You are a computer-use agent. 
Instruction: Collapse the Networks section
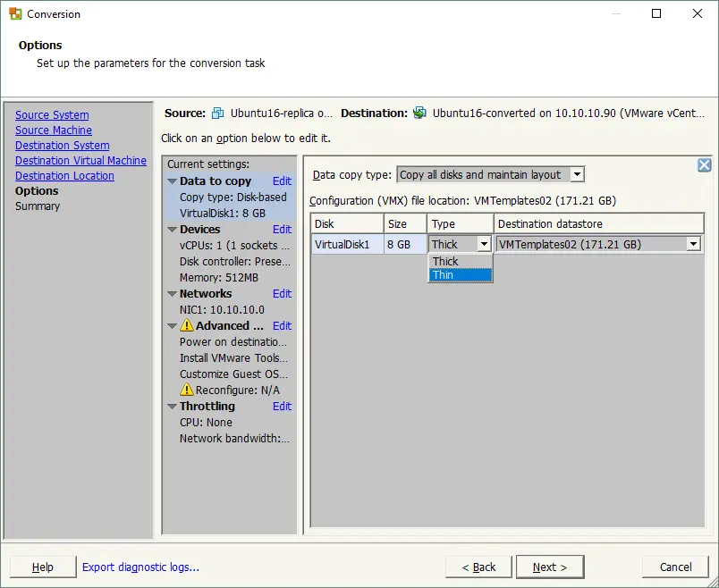tap(172, 293)
